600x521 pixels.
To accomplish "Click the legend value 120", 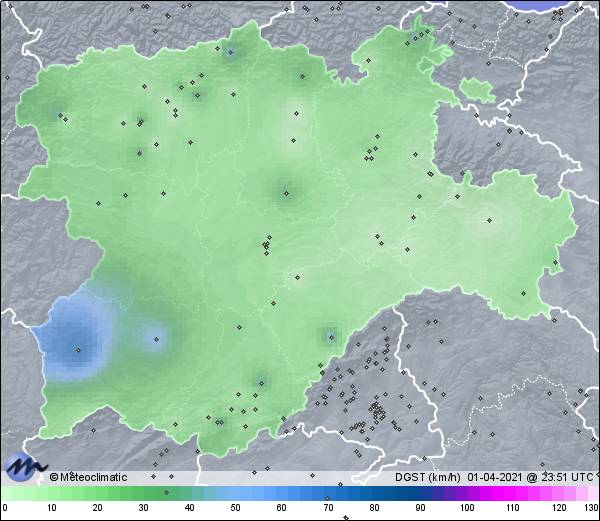I will coord(559,508).
